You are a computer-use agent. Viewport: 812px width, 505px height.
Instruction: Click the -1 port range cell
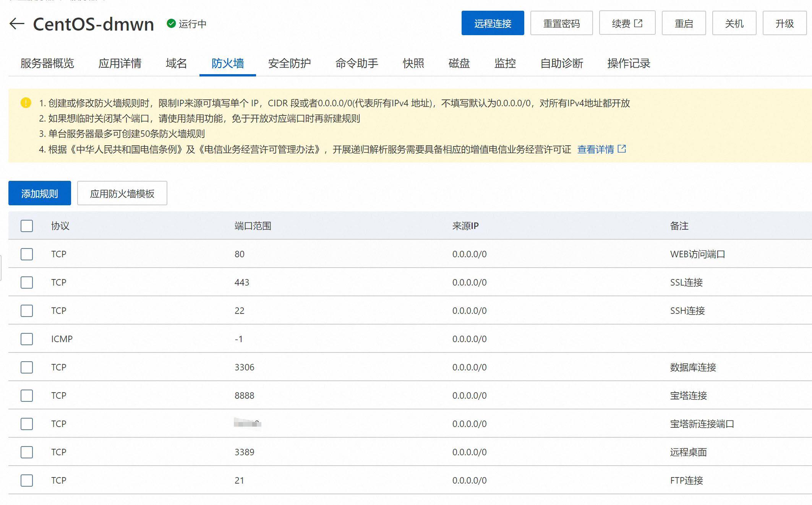pyautogui.click(x=238, y=339)
